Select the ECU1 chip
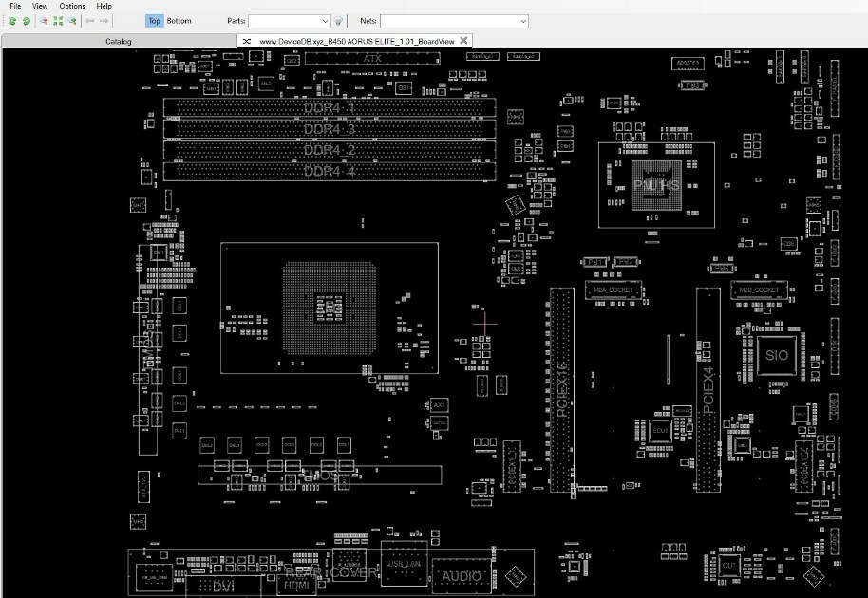This screenshot has width=868, height=598. pyautogui.click(x=660, y=430)
